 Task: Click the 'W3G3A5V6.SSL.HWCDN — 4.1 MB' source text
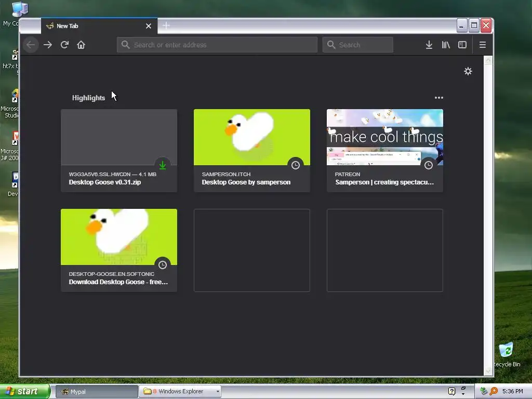(113, 174)
